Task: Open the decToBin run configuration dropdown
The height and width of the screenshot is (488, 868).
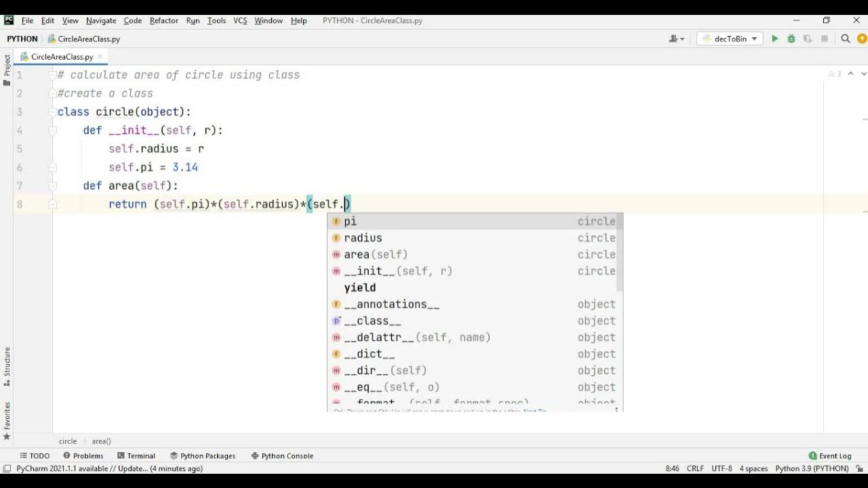Action: coord(730,39)
